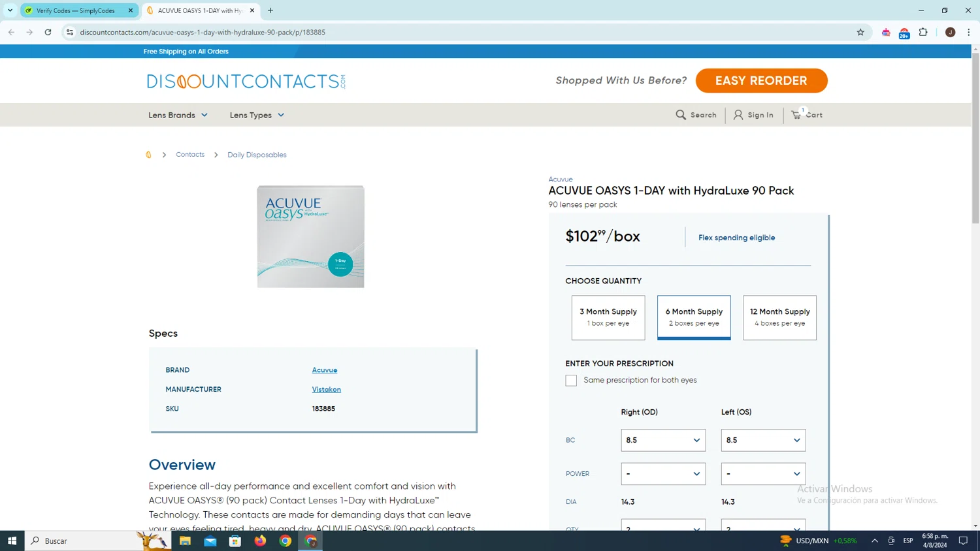Click Flex spending eligible text
This screenshot has width=980, height=551.
point(736,238)
